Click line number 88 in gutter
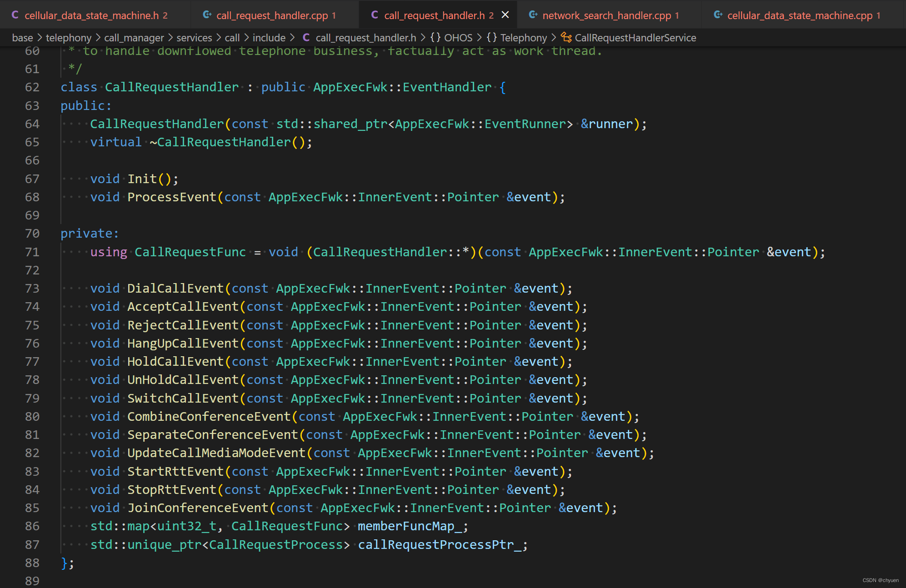906x588 pixels. click(x=32, y=563)
